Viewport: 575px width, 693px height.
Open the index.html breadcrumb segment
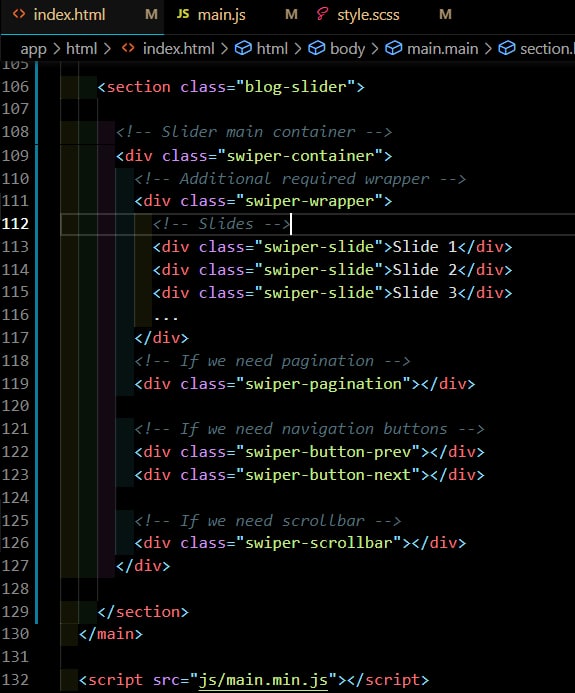click(178, 49)
